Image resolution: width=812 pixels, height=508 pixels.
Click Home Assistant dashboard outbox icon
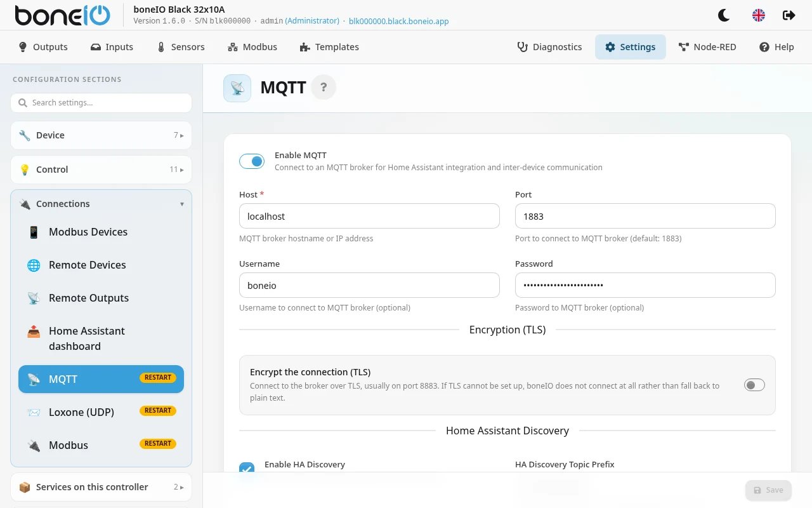[x=34, y=331]
